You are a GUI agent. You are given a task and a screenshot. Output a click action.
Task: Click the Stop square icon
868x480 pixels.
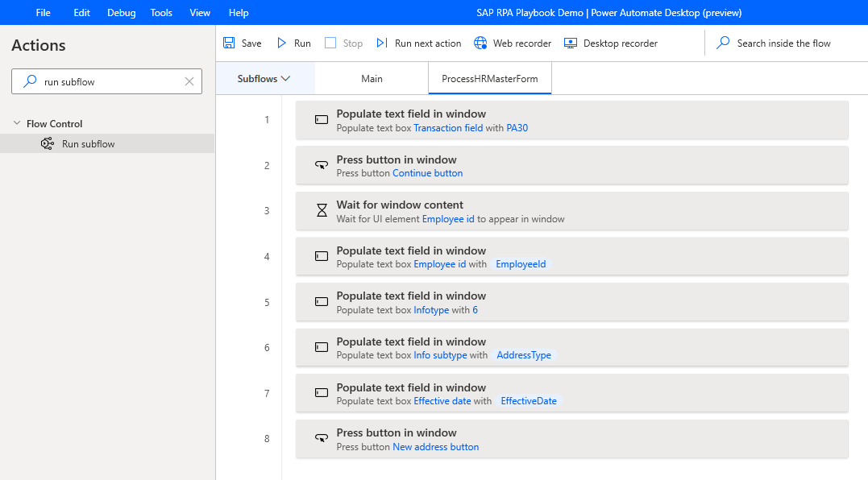[x=330, y=43]
